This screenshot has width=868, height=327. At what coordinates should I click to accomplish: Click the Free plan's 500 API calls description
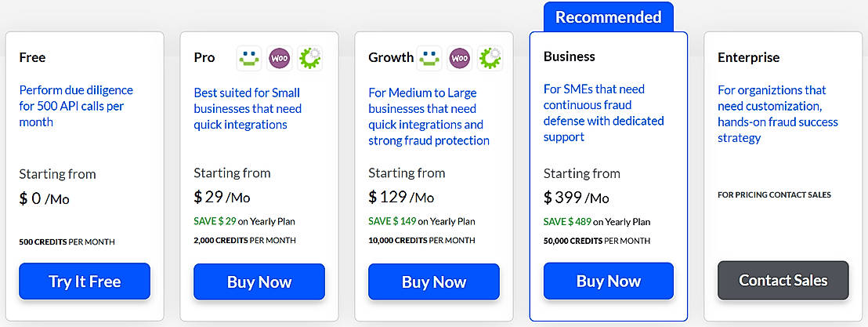[x=76, y=106]
